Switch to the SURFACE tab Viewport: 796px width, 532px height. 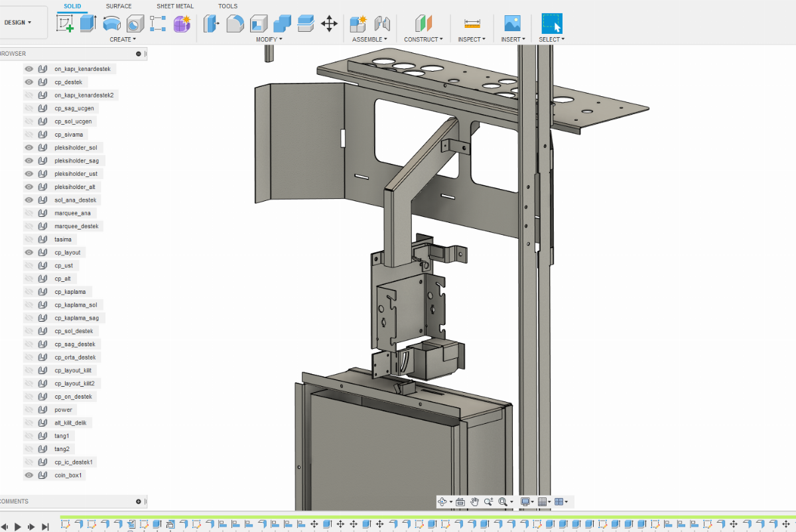119,6
